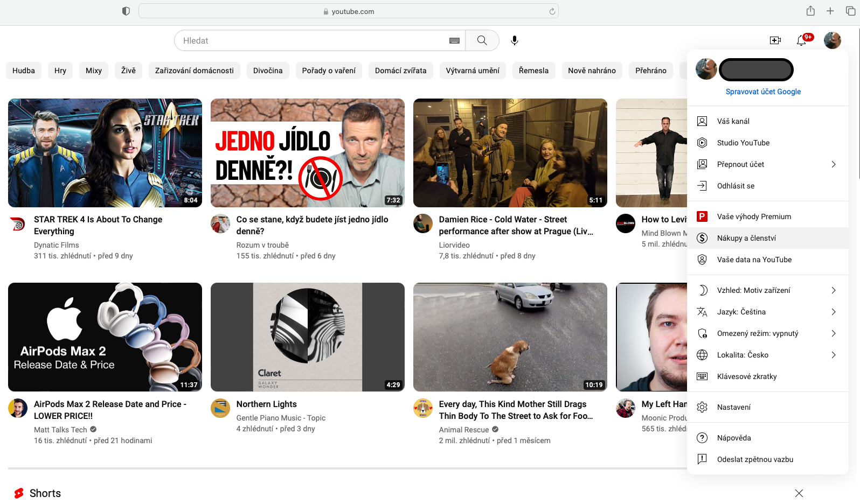
Task: Click the youtube.com address bar
Action: click(x=349, y=11)
